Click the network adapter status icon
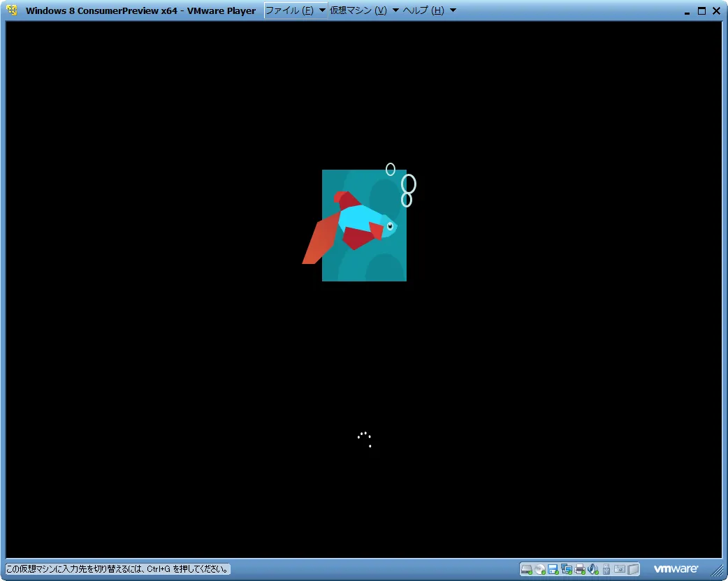This screenshot has width=728, height=581. (567, 569)
